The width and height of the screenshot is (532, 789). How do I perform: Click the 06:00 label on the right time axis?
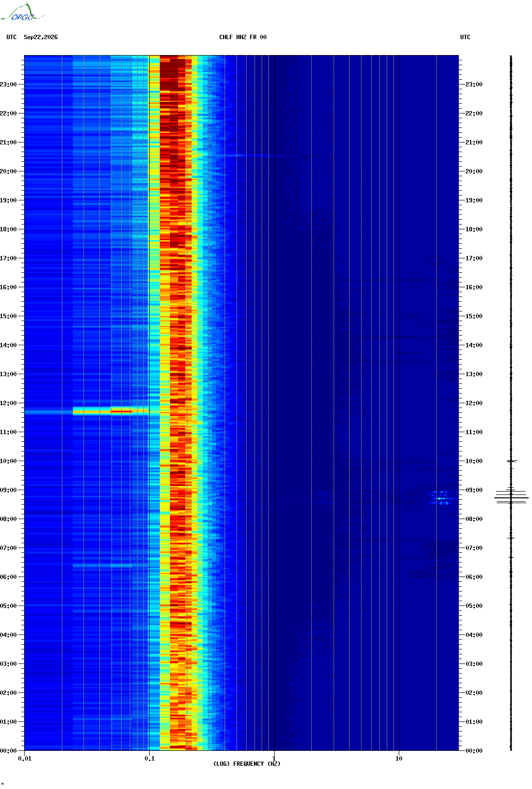474,577
